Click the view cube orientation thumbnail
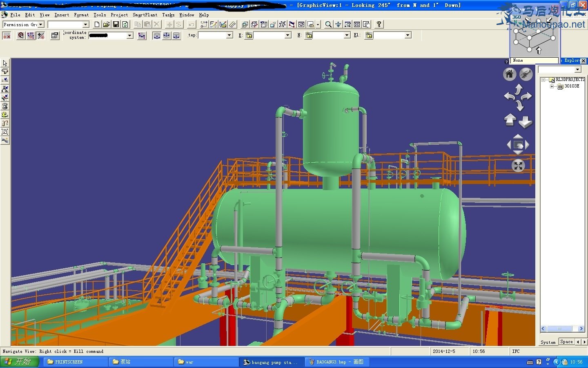 535,36
